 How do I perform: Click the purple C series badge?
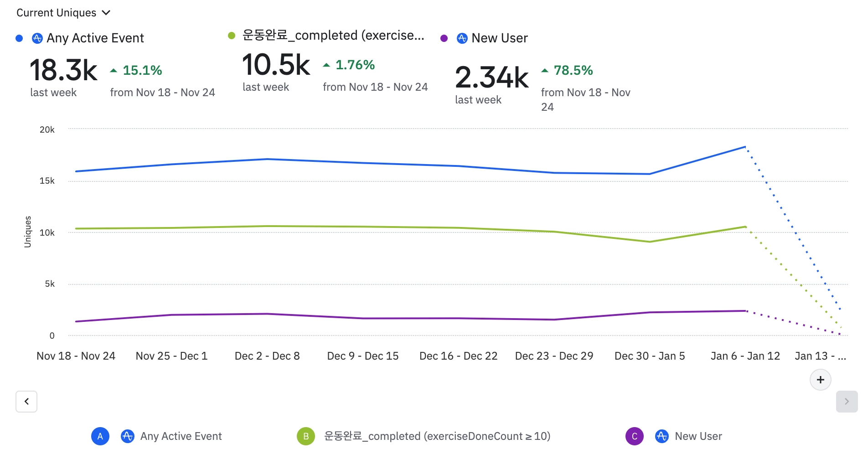click(x=634, y=436)
